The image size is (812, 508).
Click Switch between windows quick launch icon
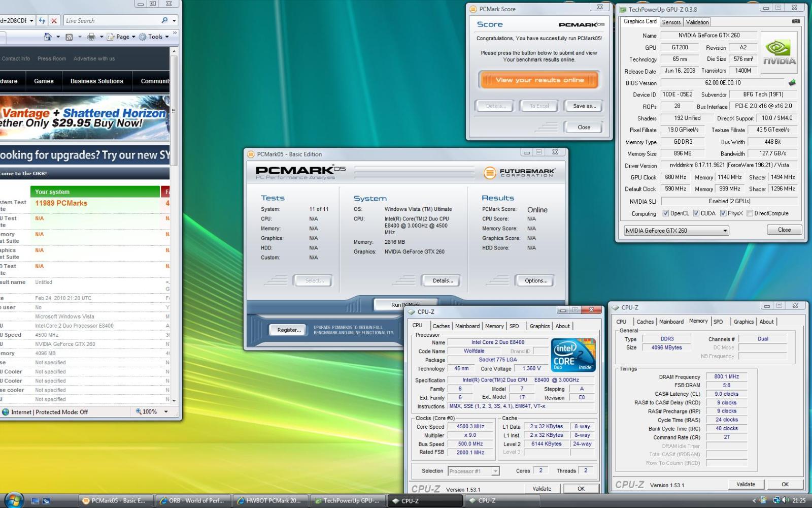click(x=47, y=501)
